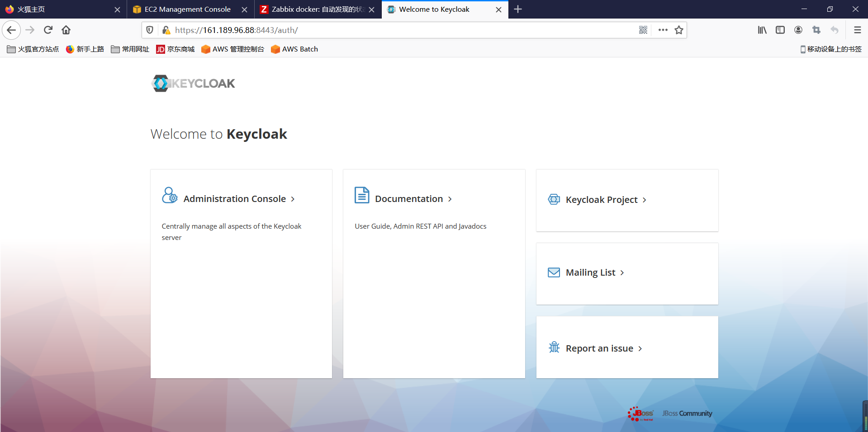Open the page actions three-dot menu
Screen dimensions: 868x432
tap(663, 30)
